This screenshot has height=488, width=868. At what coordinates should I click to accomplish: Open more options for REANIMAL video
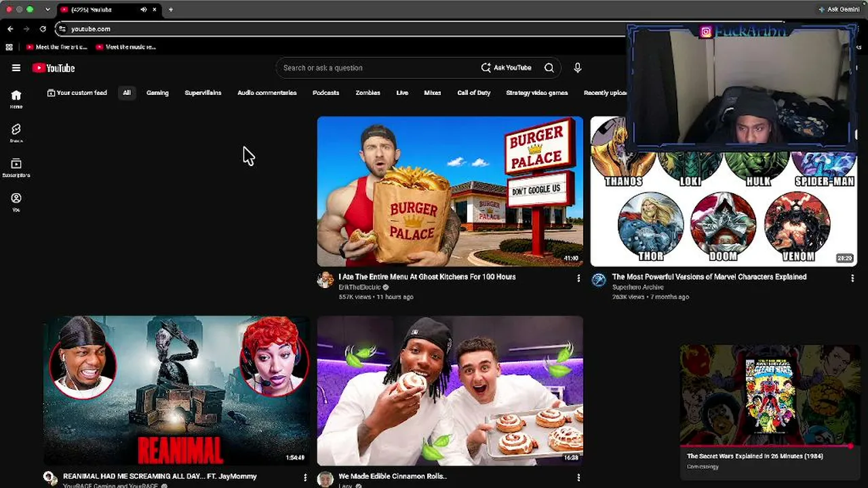305,477
